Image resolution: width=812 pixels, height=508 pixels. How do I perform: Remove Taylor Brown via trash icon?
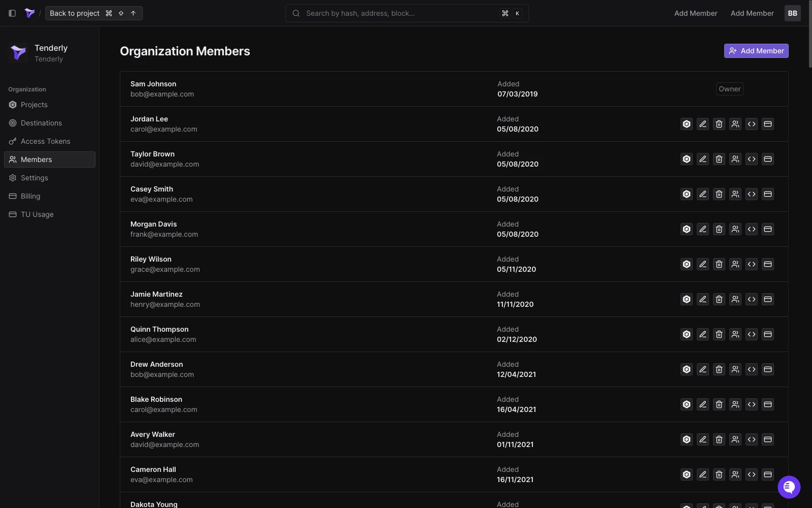[719, 159]
